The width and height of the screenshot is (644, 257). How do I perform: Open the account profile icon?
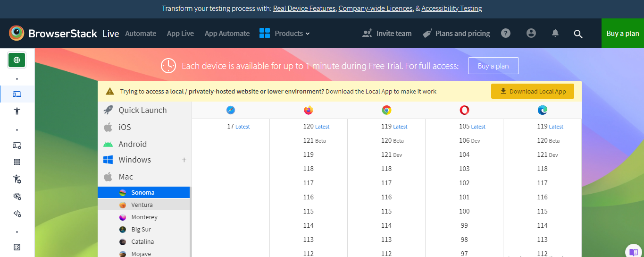pos(531,33)
